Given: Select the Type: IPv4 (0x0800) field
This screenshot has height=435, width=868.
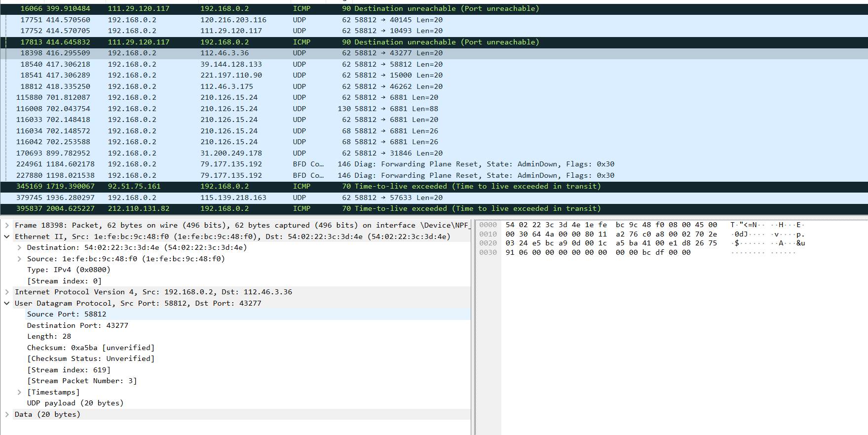Looking at the screenshot, I should [x=69, y=270].
